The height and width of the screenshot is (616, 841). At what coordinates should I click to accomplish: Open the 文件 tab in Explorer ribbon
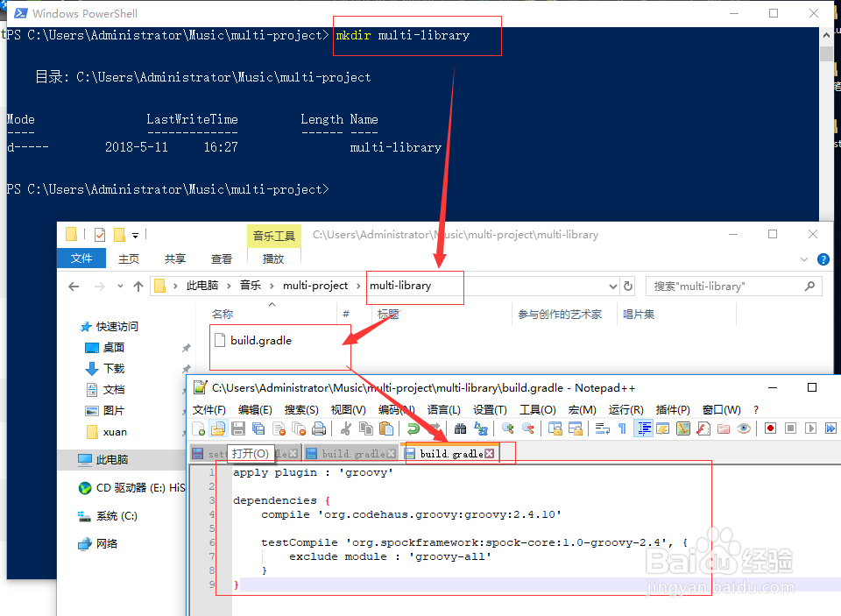point(81,258)
